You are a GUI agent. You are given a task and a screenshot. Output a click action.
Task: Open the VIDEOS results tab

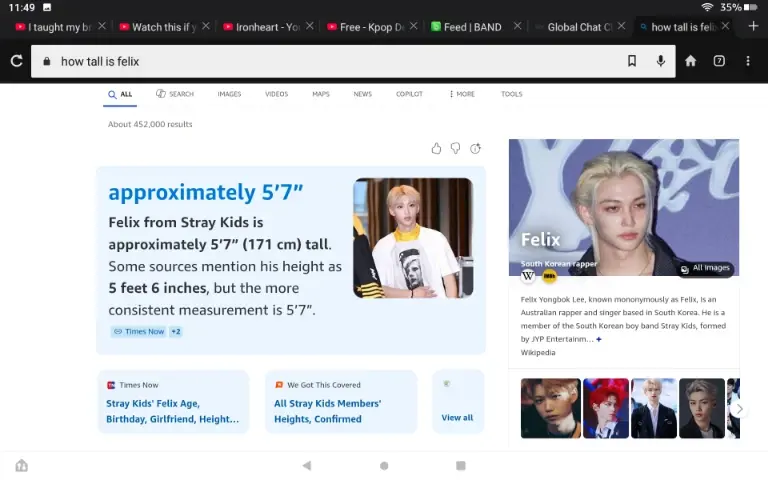tap(276, 94)
